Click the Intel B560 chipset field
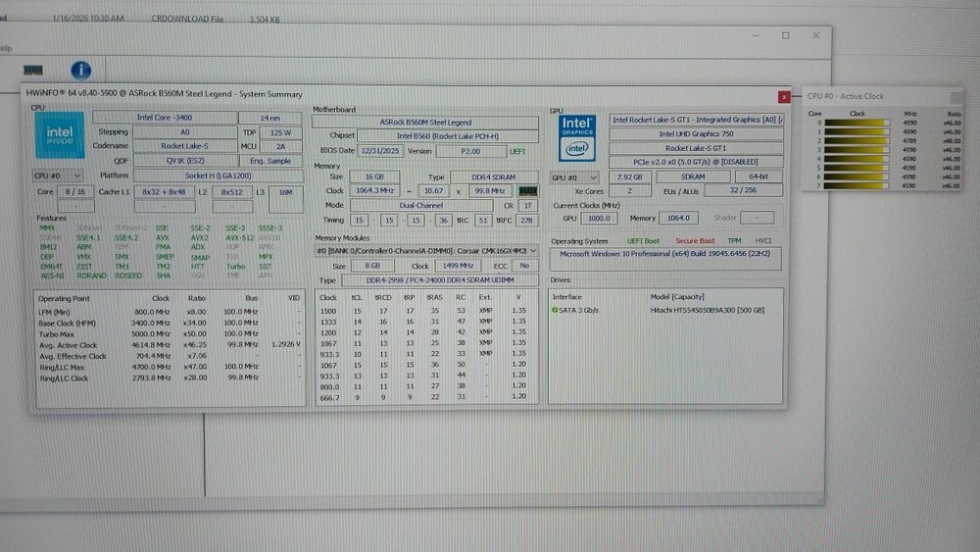Viewport: 980px width, 552px height. point(448,136)
